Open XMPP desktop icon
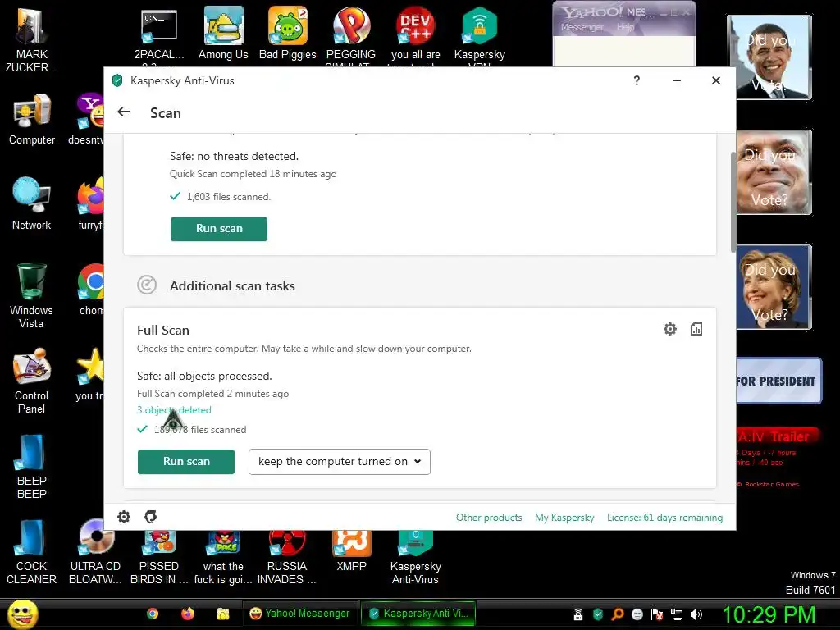840x630 pixels. point(351,550)
